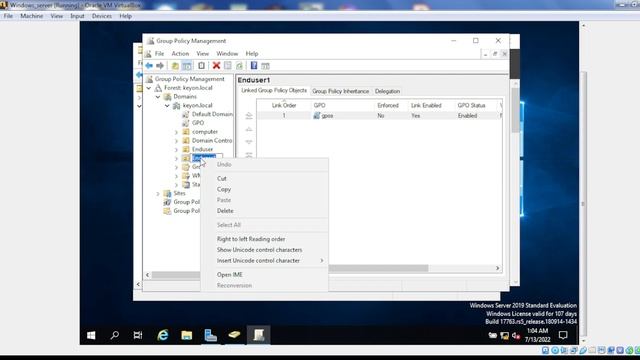
Task: Switch to Group Policy Inheritance tab
Action: click(340, 91)
